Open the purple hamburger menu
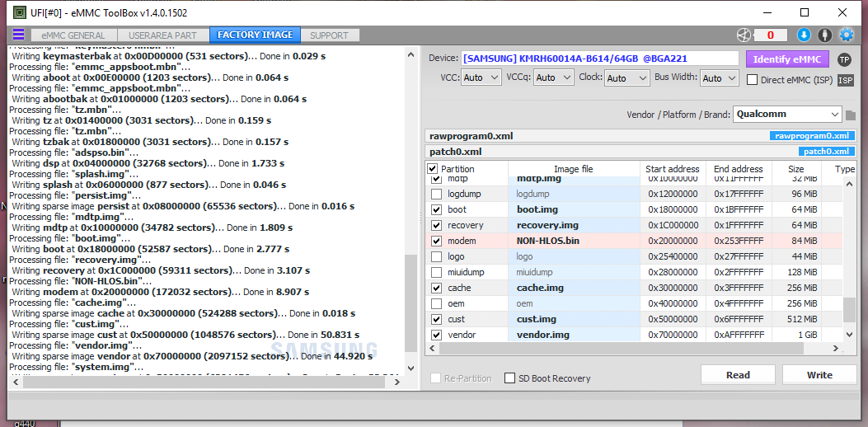 (18, 35)
